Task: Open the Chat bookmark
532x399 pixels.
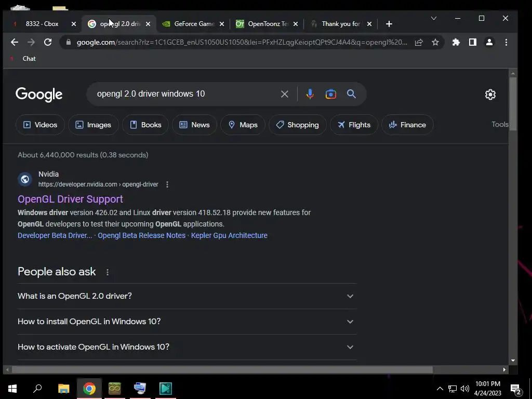Action: (x=23, y=59)
